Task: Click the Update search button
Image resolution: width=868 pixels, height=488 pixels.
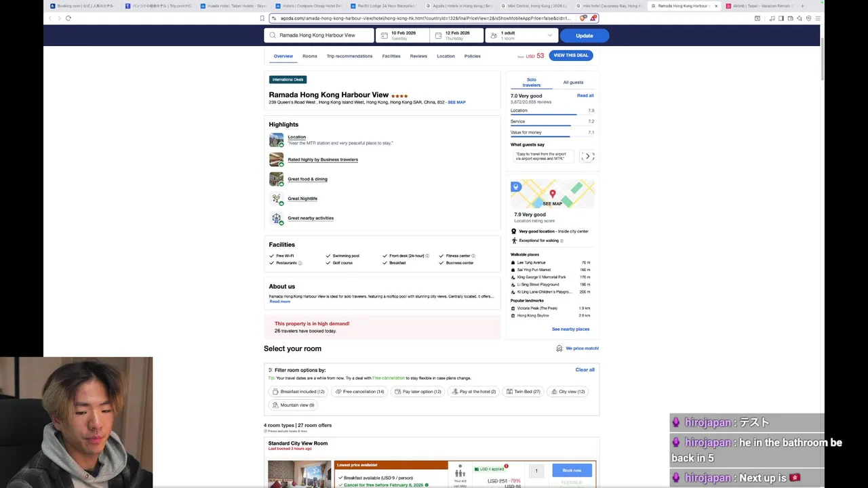Action: 584,35
